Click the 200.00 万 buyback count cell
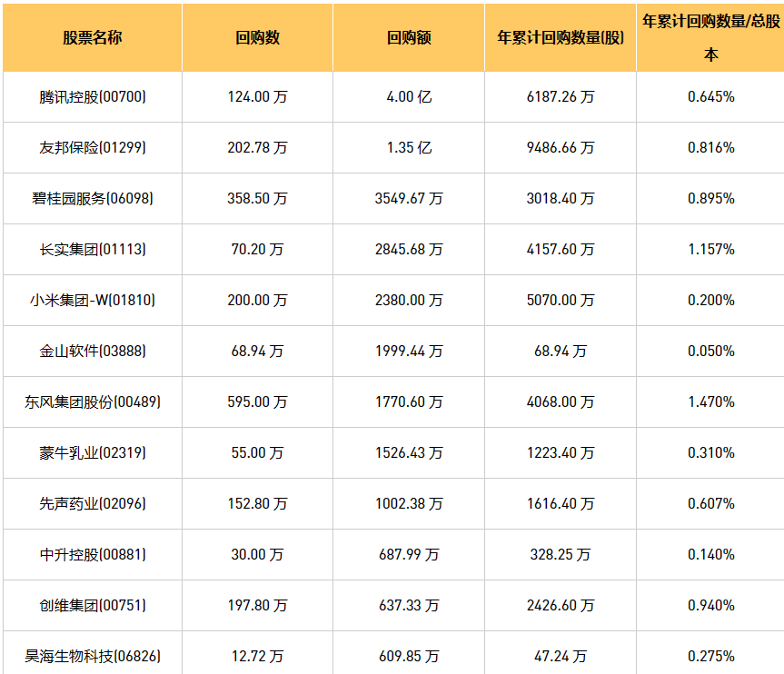The height and width of the screenshot is (674, 784). (257, 301)
